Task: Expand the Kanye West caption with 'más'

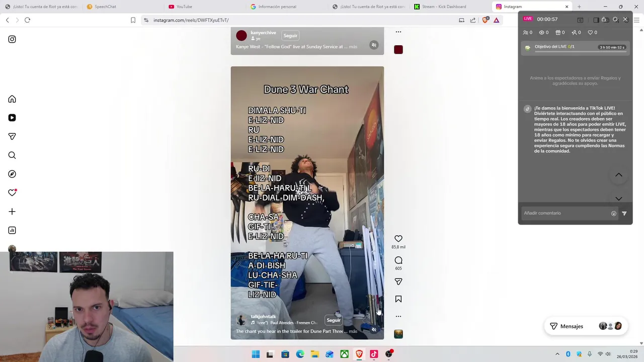Action: (353, 47)
